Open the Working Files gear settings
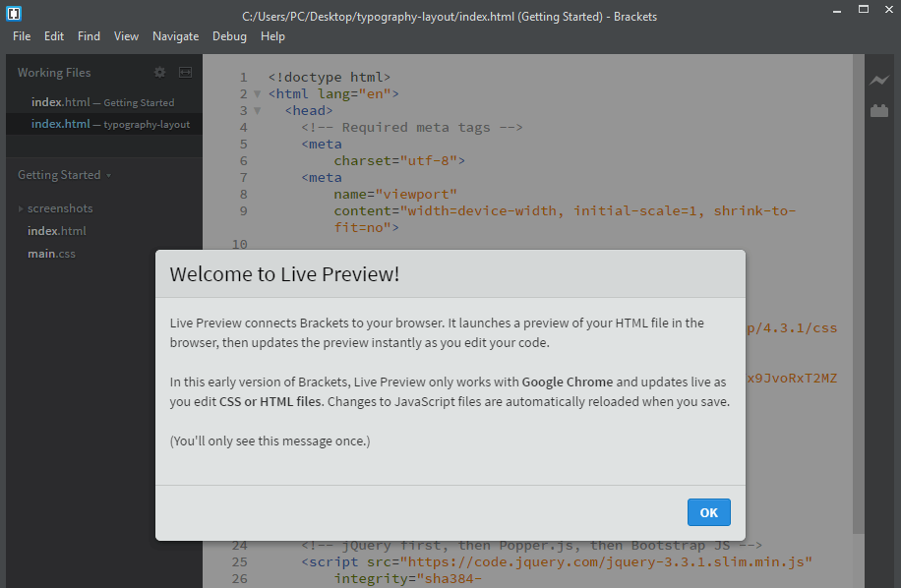Viewport: 901px width, 588px height. (x=159, y=73)
